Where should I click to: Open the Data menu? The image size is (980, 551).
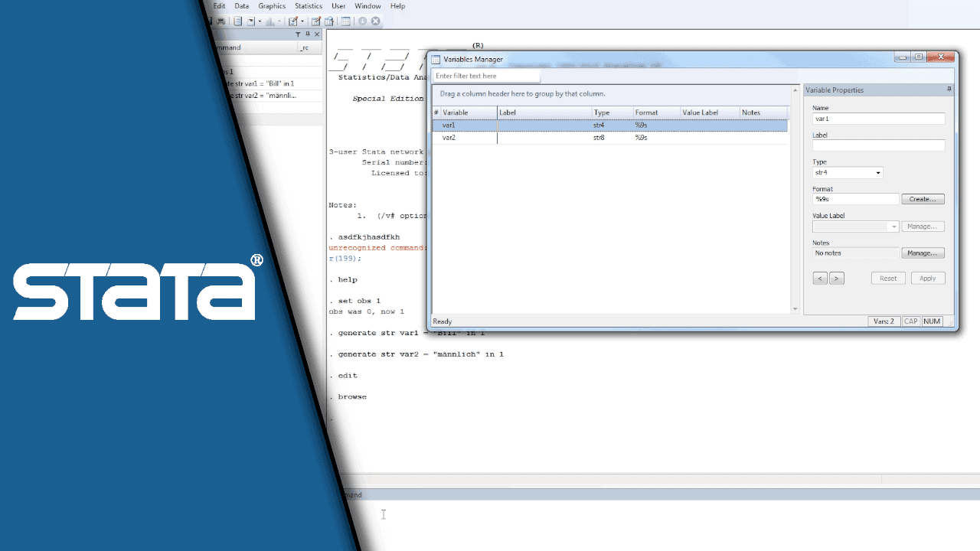[241, 6]
